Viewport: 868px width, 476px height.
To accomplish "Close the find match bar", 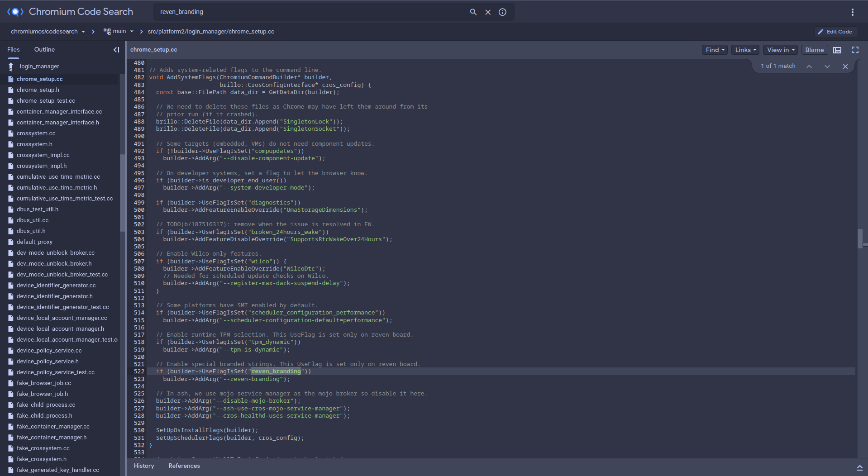I will pyautogui.click(x=845, y=67).
